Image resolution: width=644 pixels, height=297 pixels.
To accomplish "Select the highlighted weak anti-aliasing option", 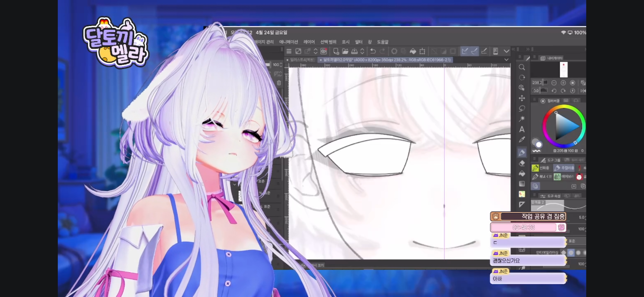I will click(571, 252).
